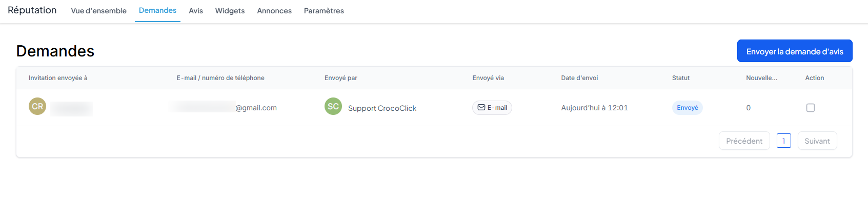Click the Précédent pagination button
The width and height of the screenshot is (868, 216).
click(x=744, y=141)
